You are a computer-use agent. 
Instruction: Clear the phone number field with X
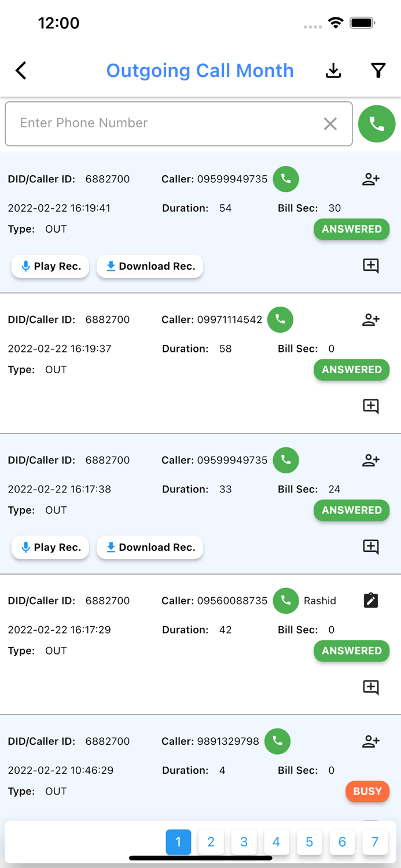pyautogui.click(x=330, y=124)
